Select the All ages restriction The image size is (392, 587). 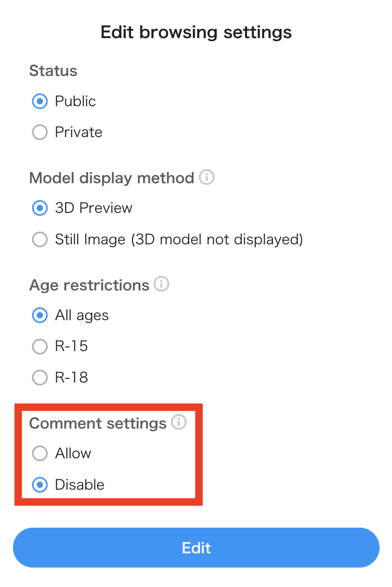click(x=39, y=315)
